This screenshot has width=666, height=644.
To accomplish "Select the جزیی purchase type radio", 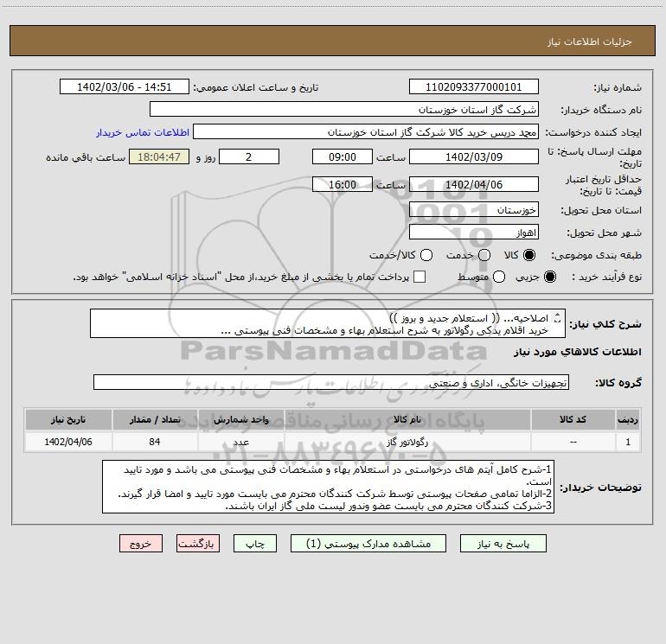I will [549, 277].
